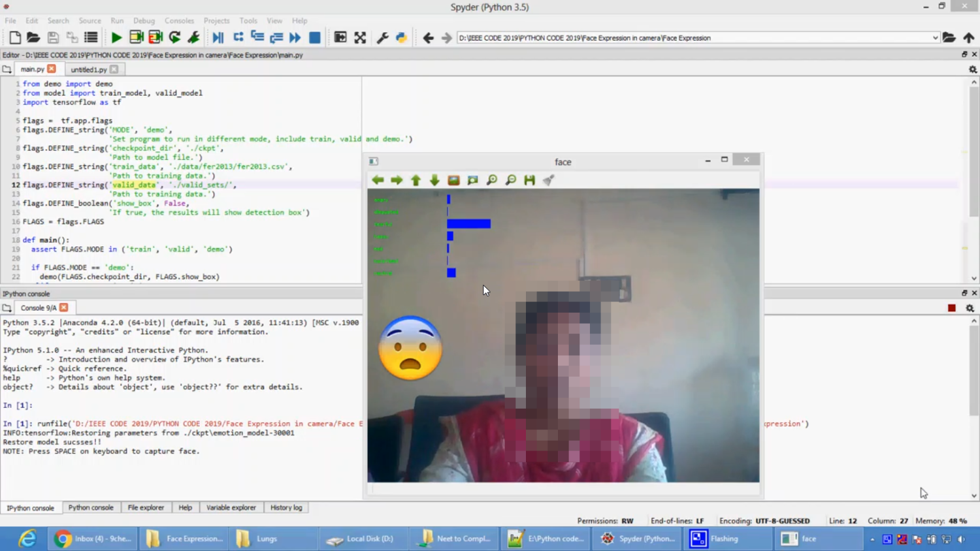Click the Debug file icon
Image resolution: width=980 pixels, height=551 pixels.
tap(218, 38)
